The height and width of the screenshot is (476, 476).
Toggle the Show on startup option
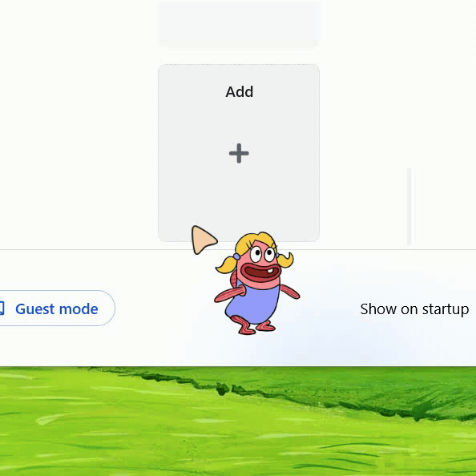pyautogui.click(x=414, y=309)
